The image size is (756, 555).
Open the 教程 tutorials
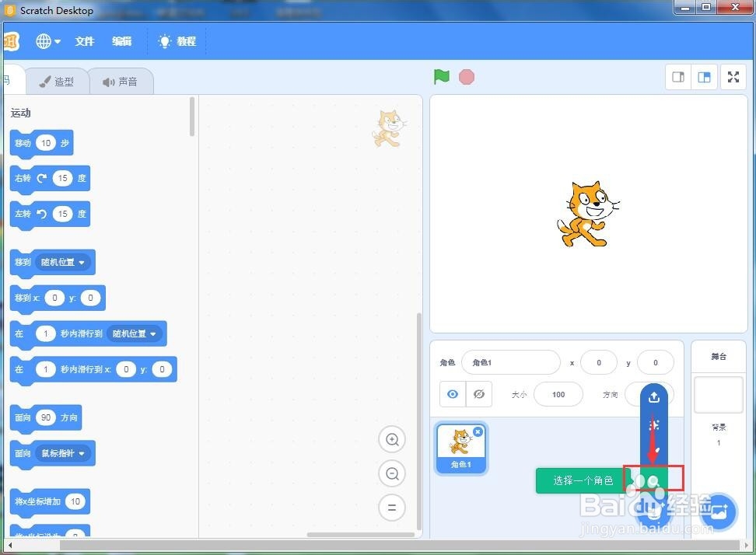pyautogui.click(x=177, y=41)
